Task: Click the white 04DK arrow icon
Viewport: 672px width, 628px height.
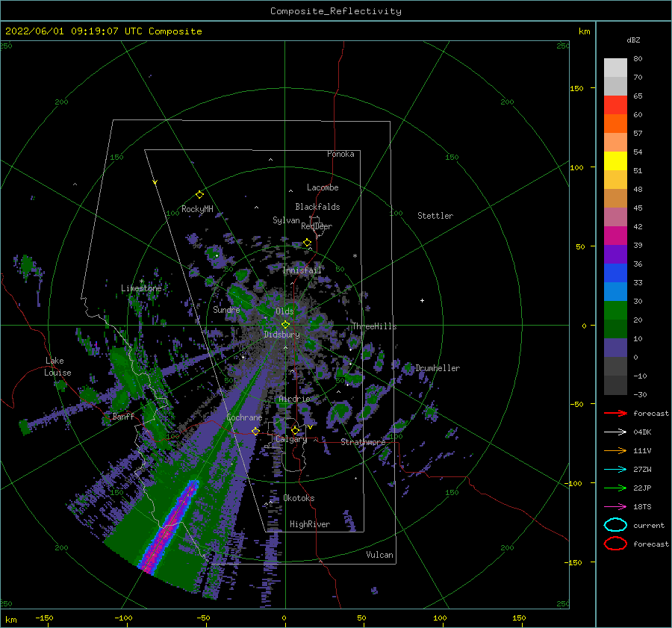Action: tap(615, 432)
